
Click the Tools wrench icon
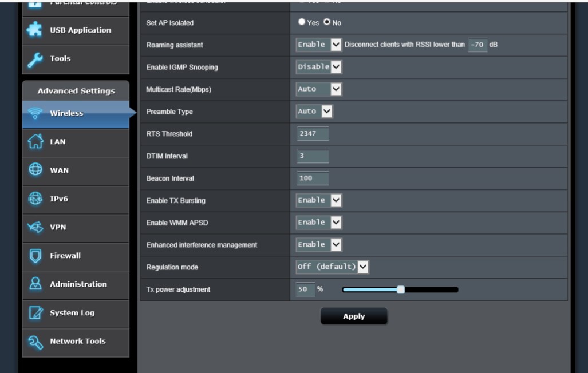[x=35, y=59]
